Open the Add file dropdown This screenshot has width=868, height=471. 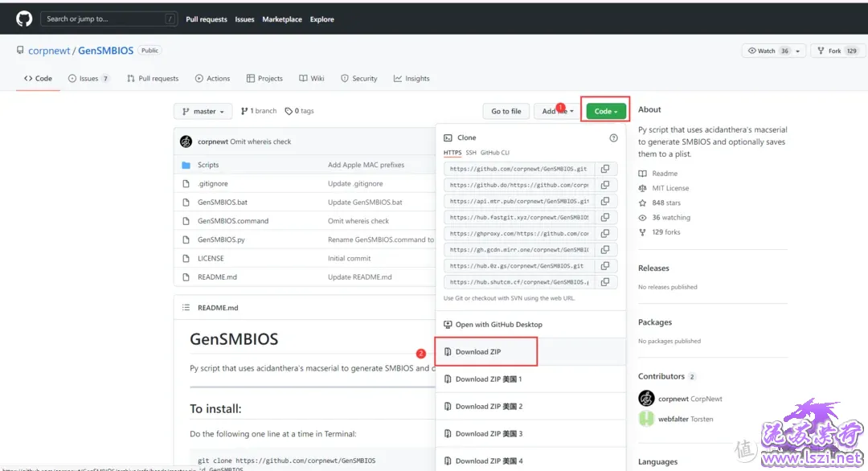click(x=558, y=111)
